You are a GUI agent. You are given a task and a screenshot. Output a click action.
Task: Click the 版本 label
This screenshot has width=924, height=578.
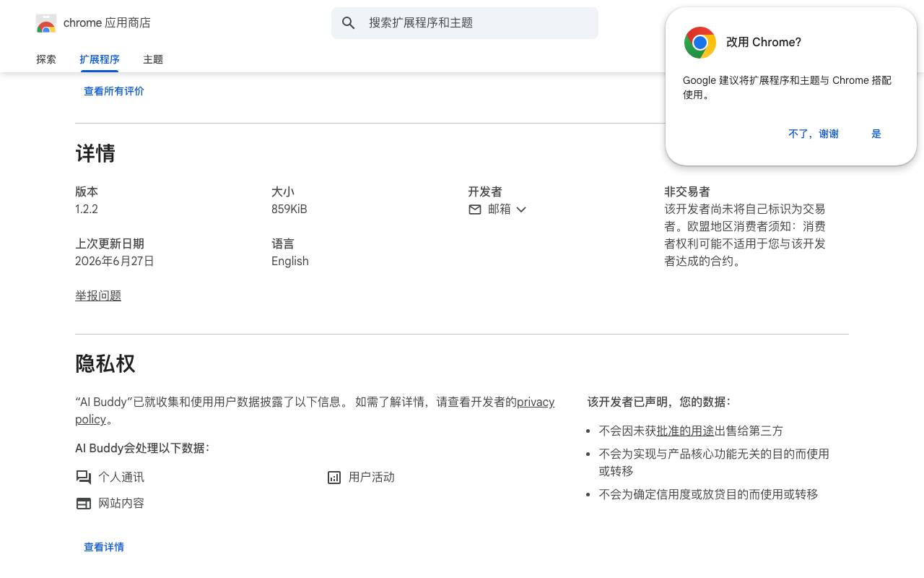[x=87, y=192]
